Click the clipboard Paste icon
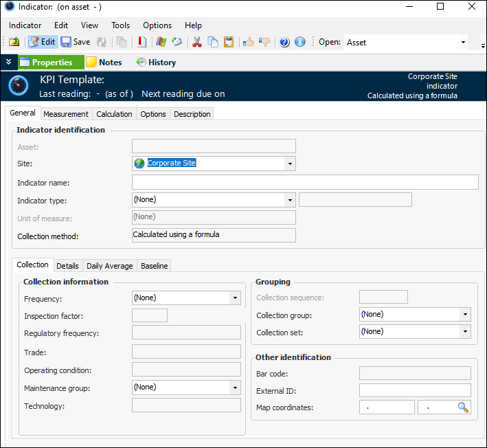Viewport: 487px width, 448px height. pyautogui.click(x=229, y=42)
